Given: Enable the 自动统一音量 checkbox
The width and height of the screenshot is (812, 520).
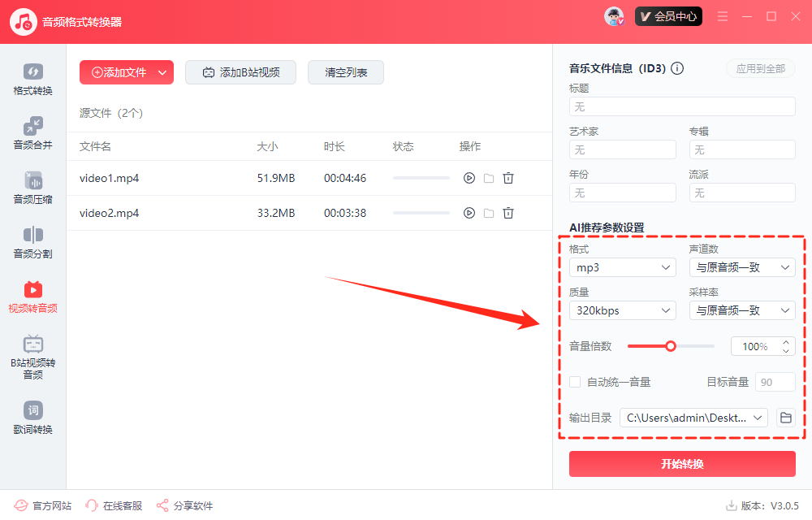Looking at the screenshot, I should pyautogui.click(x=575, y=382).
